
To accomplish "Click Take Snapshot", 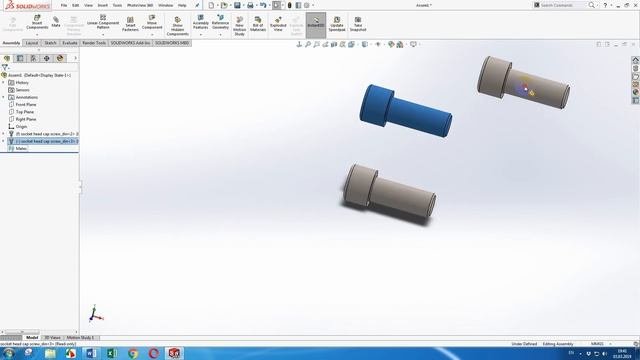I will tap(358, 24).
